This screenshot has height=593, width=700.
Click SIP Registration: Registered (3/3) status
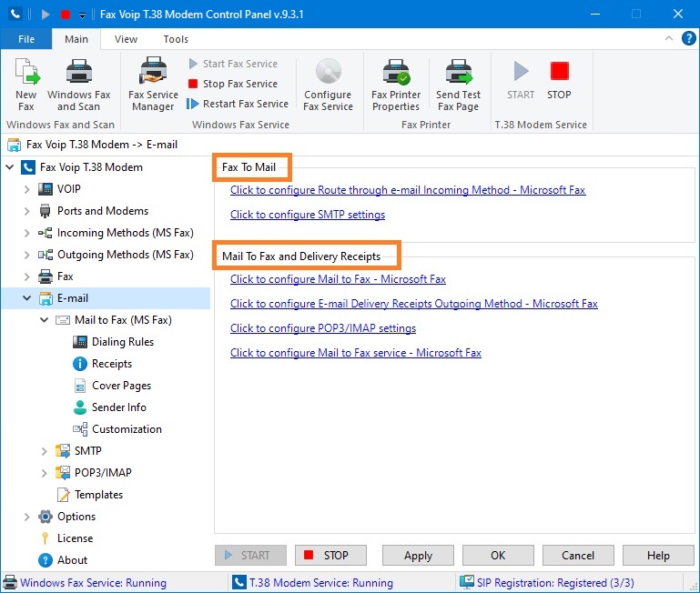(555, 583)
